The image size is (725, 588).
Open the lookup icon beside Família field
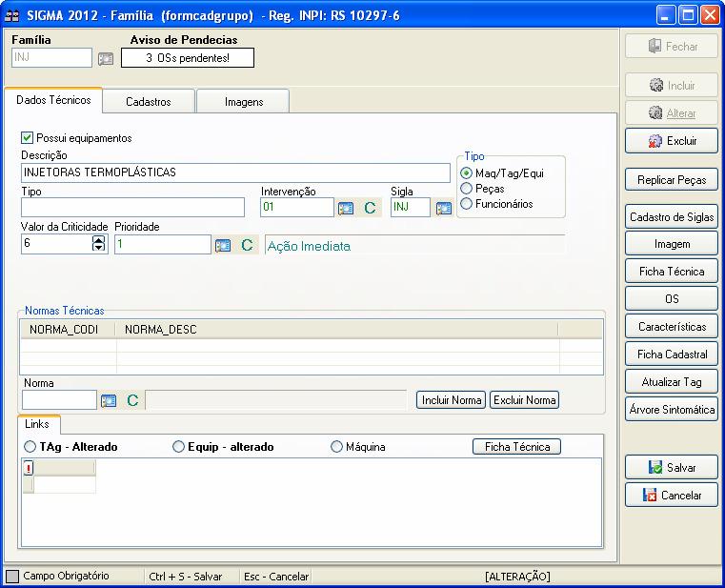point(106,59)
